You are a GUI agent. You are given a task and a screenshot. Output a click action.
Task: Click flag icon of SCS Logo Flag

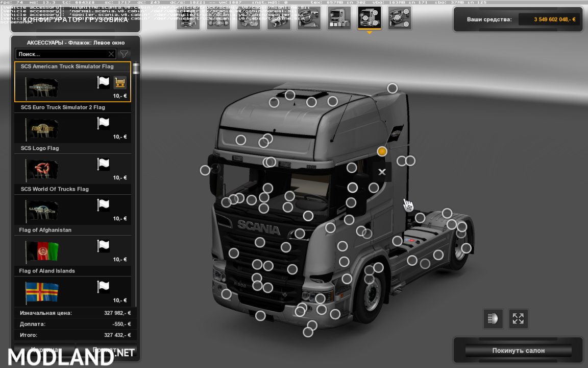click(x=103, y=164)
